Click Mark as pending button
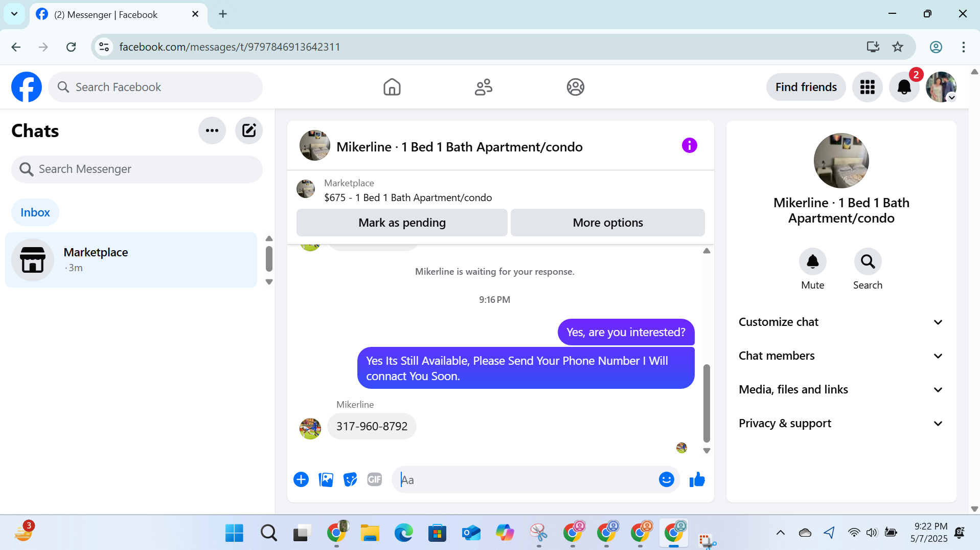This screenshot has height=550, width=980. (402, 223)
